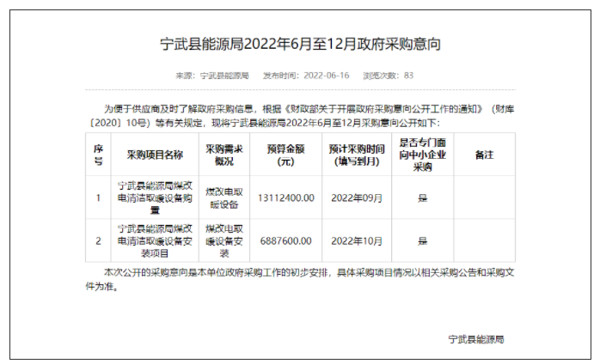This screenshot has height=364, width=600.
Task: Click the budget amount 6887600.00
Action: (286, 241)
